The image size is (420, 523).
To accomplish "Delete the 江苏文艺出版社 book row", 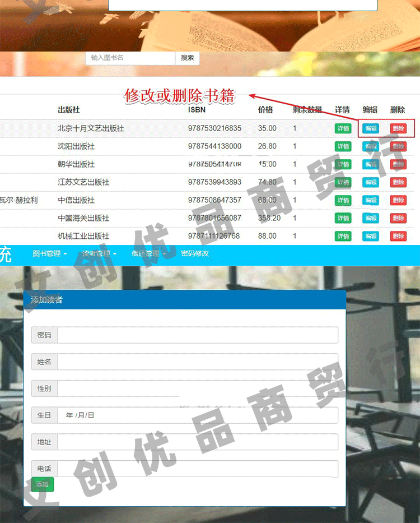I will tap(398, 182).
